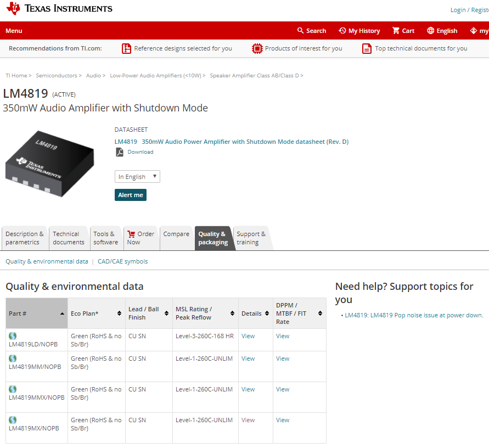Switch to Compare tab
This screenshot has height=448, width=489.
(x=176, y=238)
